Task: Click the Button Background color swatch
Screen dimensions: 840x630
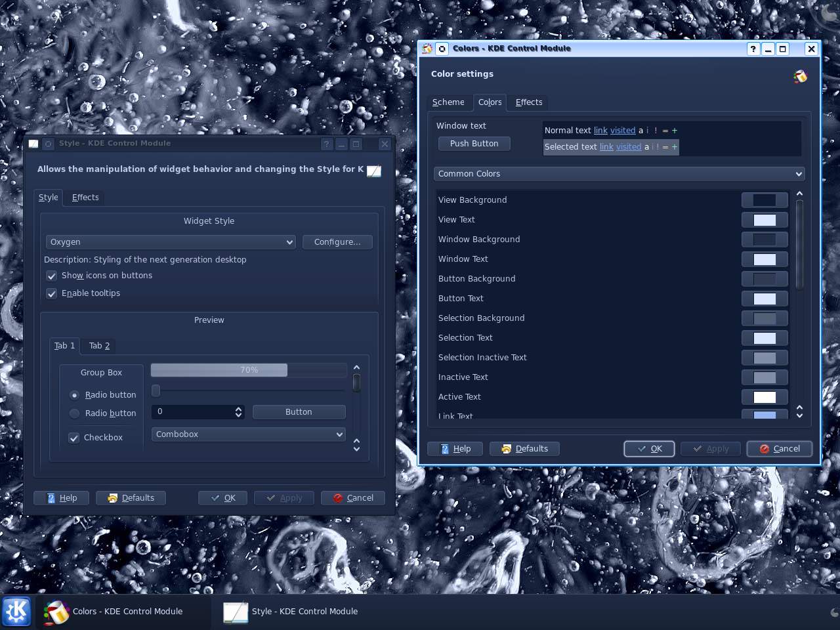Action: click(765, 279)
